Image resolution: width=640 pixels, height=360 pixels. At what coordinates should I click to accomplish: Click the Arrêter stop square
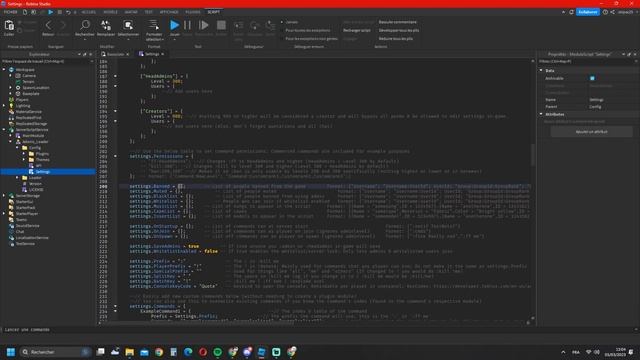click(221, 25)
